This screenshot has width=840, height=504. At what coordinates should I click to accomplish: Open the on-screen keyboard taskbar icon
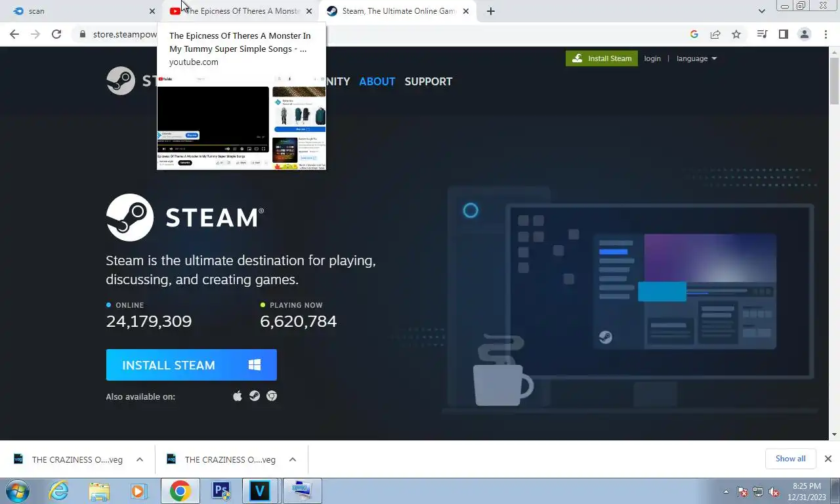(x=302, y=491)
